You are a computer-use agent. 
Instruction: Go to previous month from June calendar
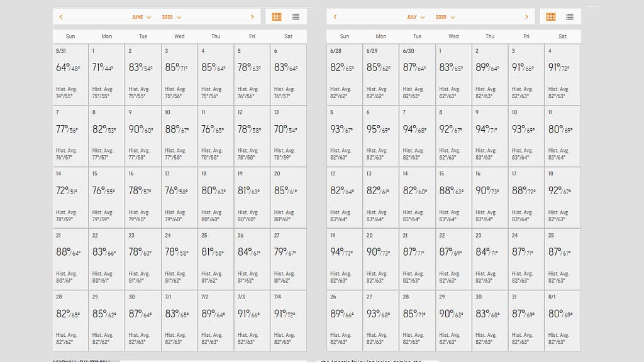pos(61,17)
